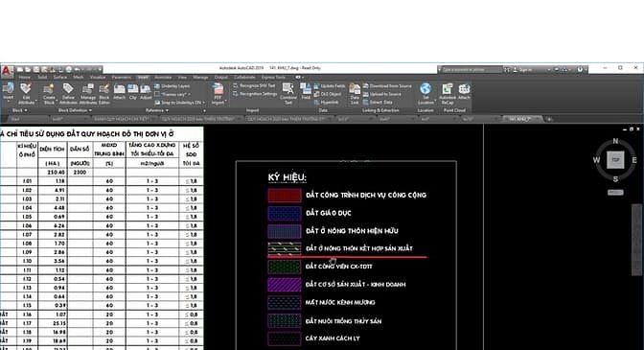Click the Adjust reference tool
This screenshot has width=644, height=350.
146,91
